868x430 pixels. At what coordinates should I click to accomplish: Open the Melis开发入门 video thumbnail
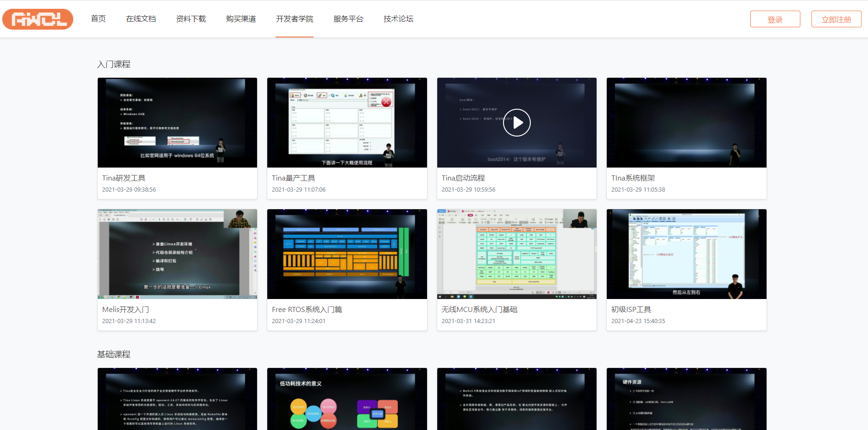177,254
